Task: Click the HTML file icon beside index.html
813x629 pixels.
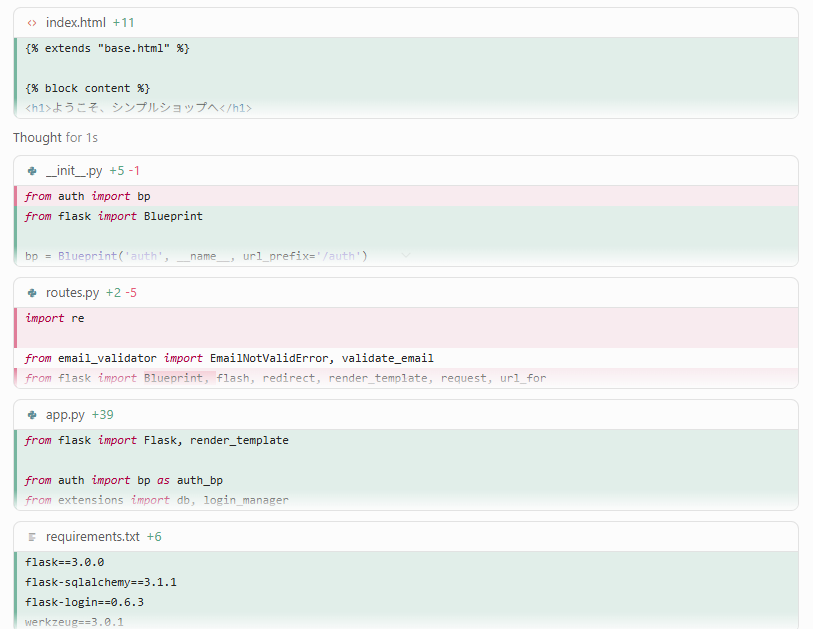Action: tap(32, 23)
